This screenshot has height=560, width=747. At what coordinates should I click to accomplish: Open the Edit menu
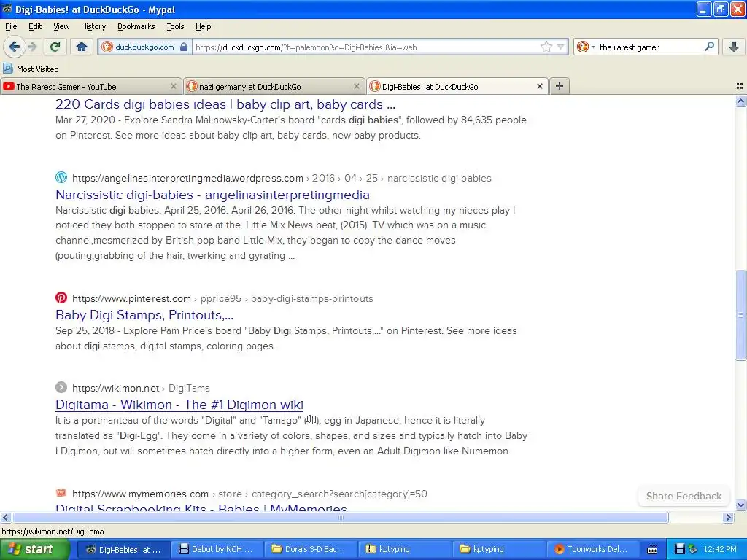[x=35, y=26]
